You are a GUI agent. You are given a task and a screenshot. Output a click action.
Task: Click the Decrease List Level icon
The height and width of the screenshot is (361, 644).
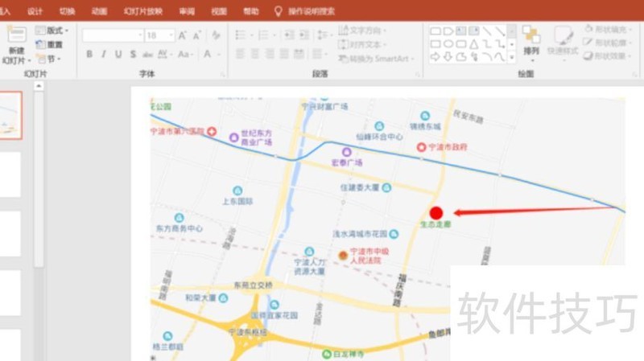pyautogui.click(x=289, y=35)
